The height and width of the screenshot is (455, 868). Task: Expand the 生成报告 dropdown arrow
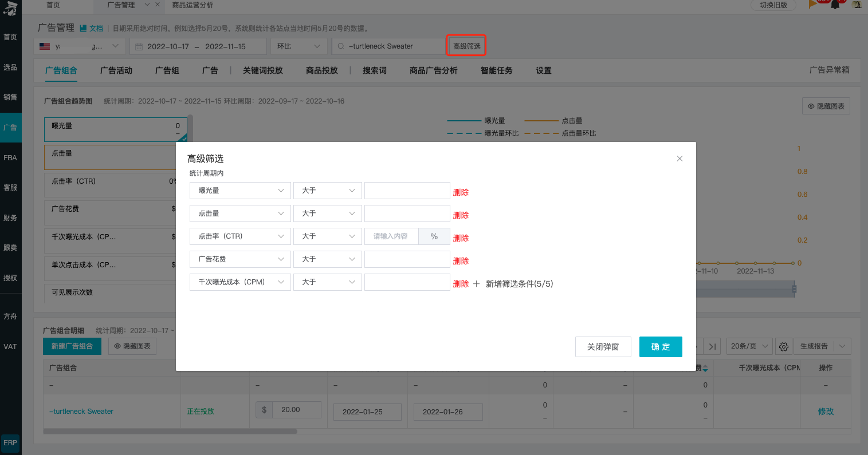[842, 346]
